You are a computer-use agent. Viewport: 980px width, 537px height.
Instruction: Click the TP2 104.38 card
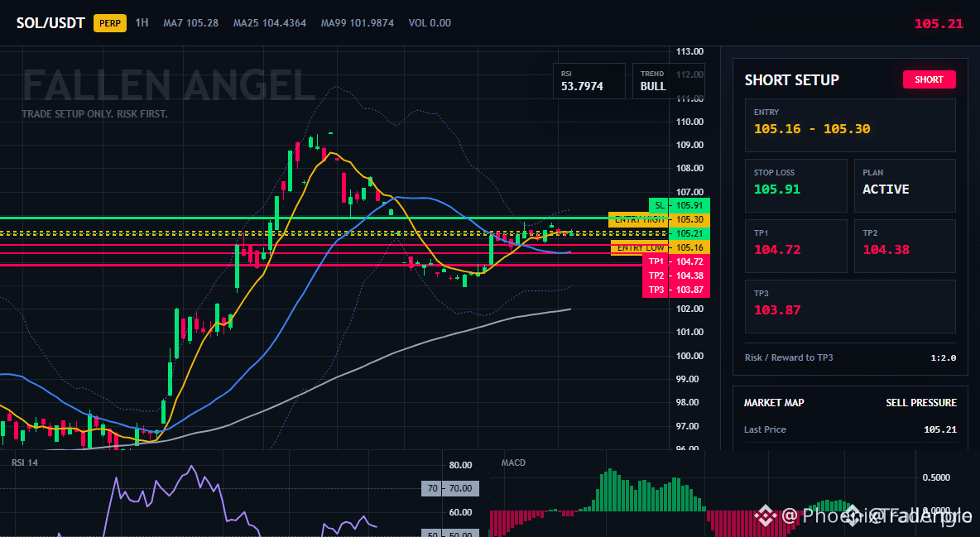pos(905,246)
